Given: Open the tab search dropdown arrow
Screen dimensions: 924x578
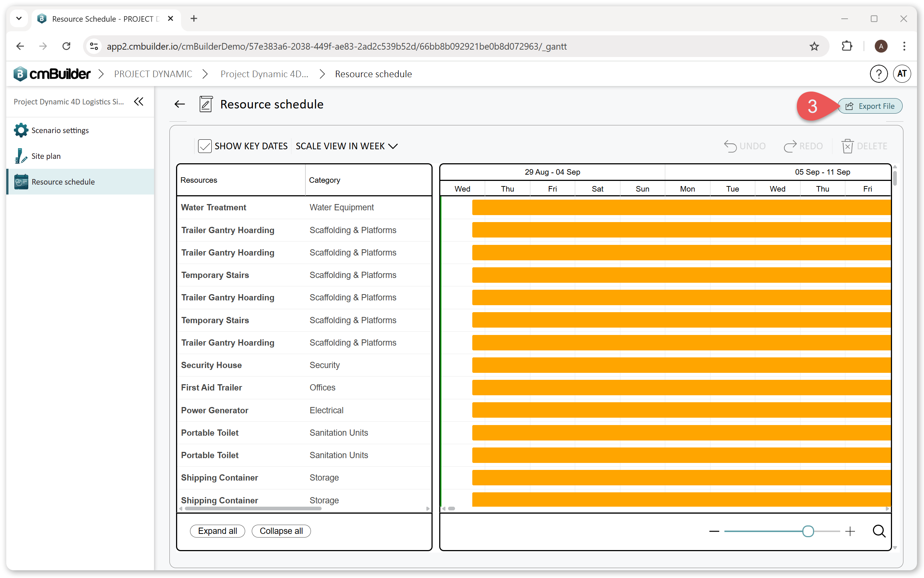Looking at the screenshot, I should click(19, 18).
